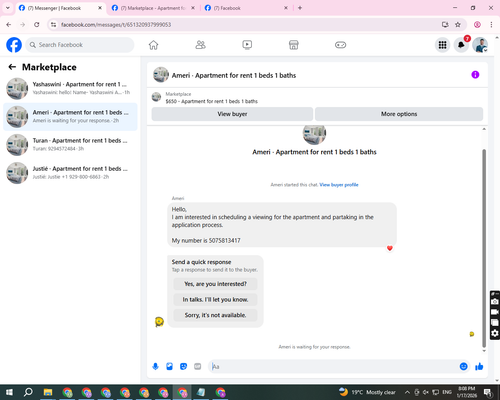Bookmark this page with star icon

(458, 25)
